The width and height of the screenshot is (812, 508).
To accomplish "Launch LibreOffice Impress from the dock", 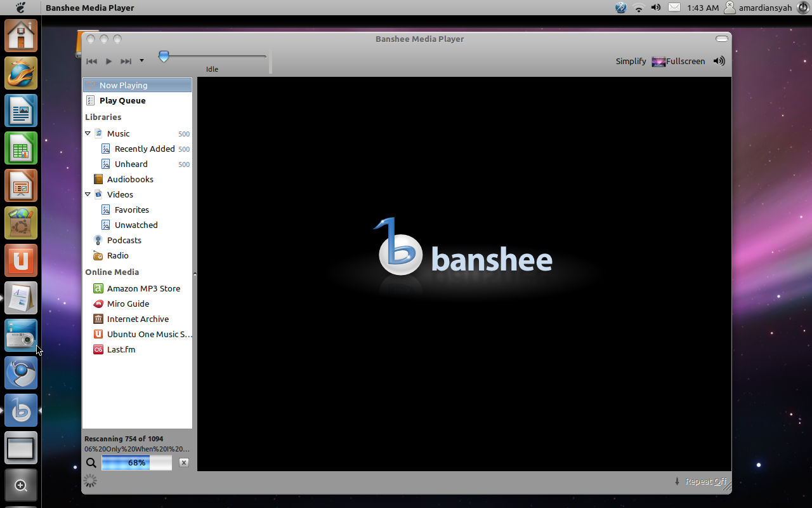I will [x=21, y=185].
